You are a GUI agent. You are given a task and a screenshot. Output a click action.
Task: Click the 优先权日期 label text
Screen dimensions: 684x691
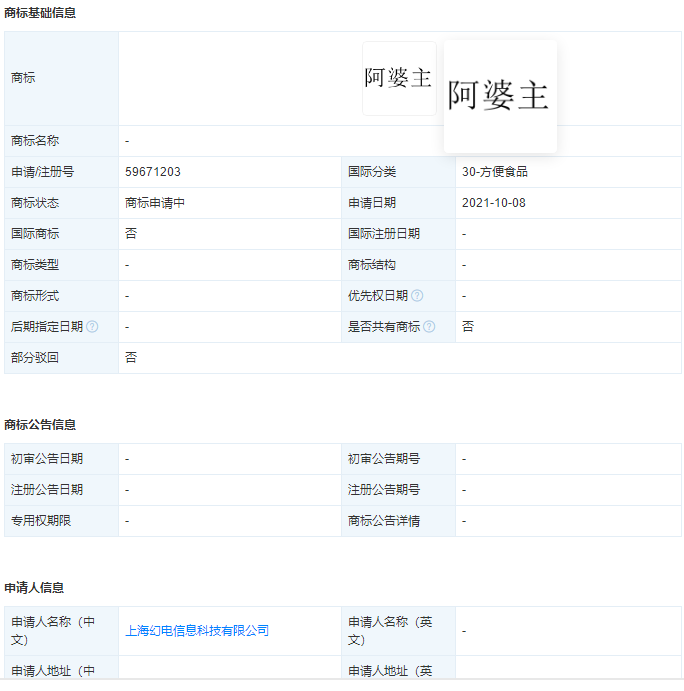click(x=378, y=296)
